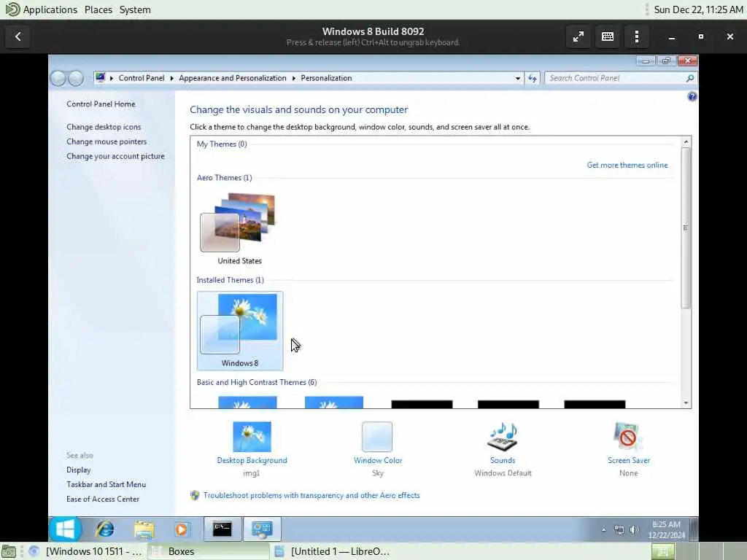
Task: Open Windows Media Player taskbar icon
Action: [182, 529]
